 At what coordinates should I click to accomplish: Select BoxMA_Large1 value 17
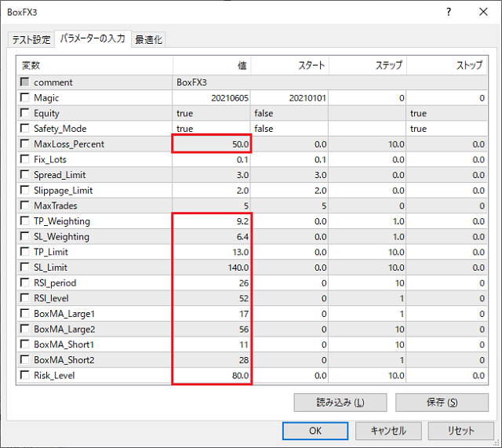[x=211, y=314]
